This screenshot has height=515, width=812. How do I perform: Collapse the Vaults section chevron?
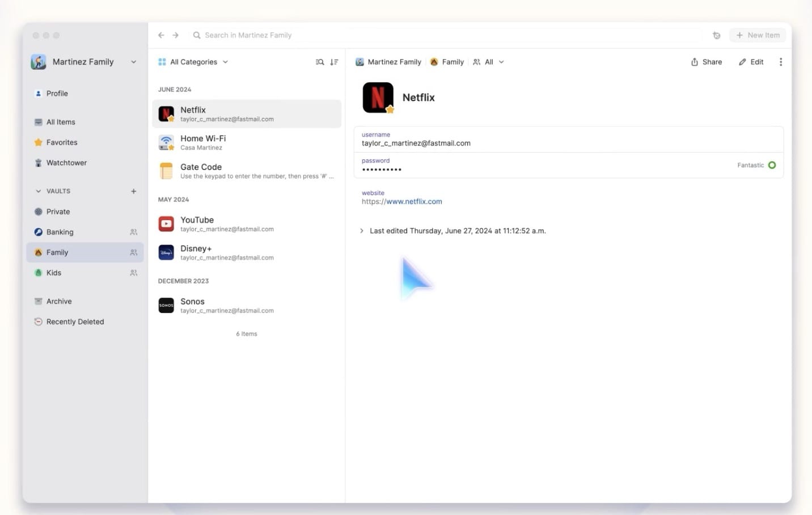[39, 191]
